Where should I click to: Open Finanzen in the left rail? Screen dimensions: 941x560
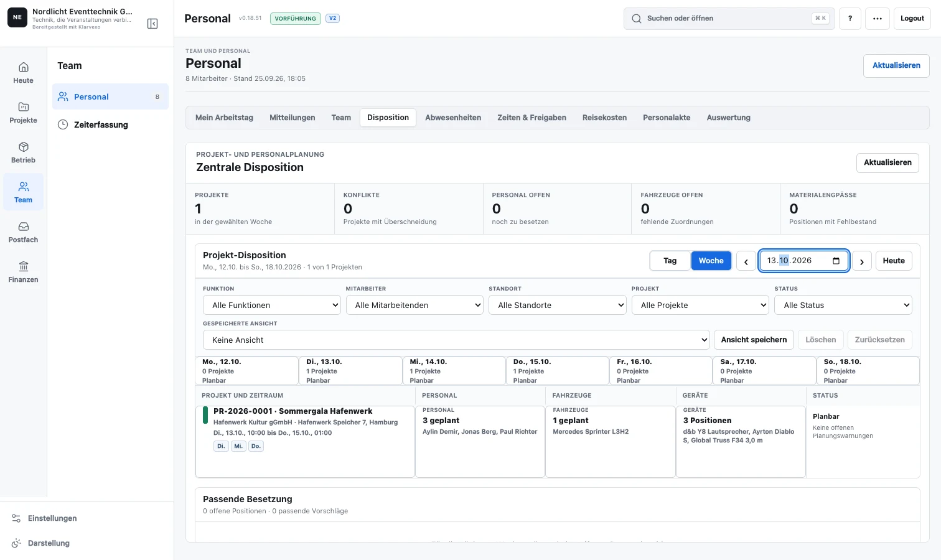24,272
